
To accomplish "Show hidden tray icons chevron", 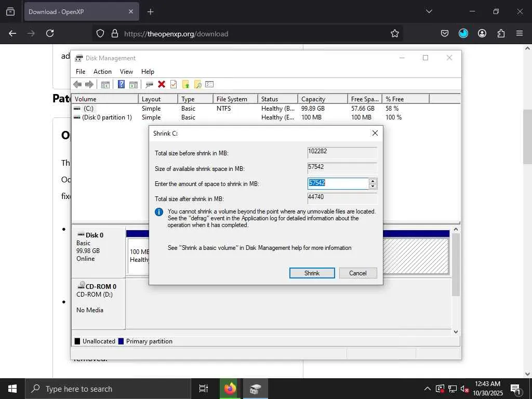I will click(x=428, y=389).
